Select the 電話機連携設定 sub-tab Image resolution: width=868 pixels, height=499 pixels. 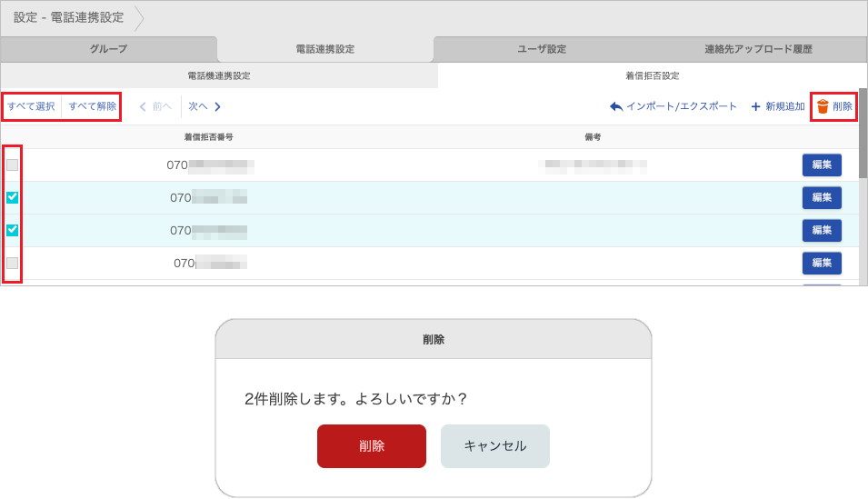(x=219, y=75)
